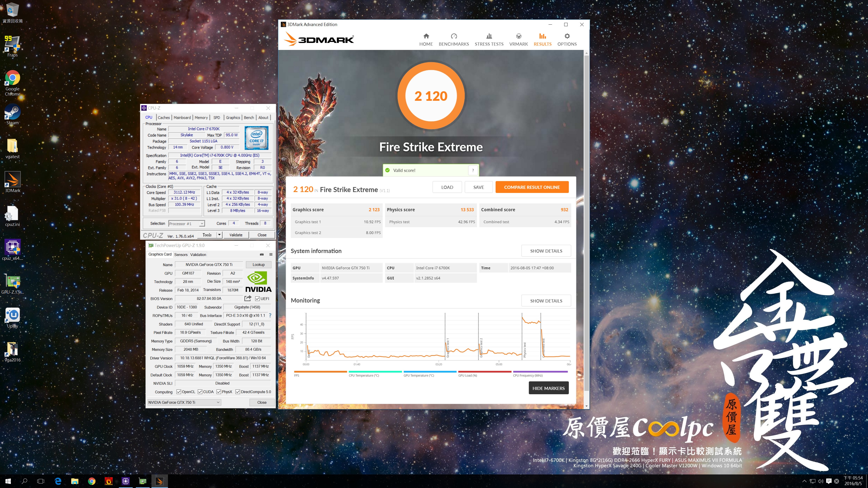The width and height of the screenshot is (868, 488).
Task: Click SHOW DETAILS for System information
Action: pyautogui.click(x=546, y=251)
